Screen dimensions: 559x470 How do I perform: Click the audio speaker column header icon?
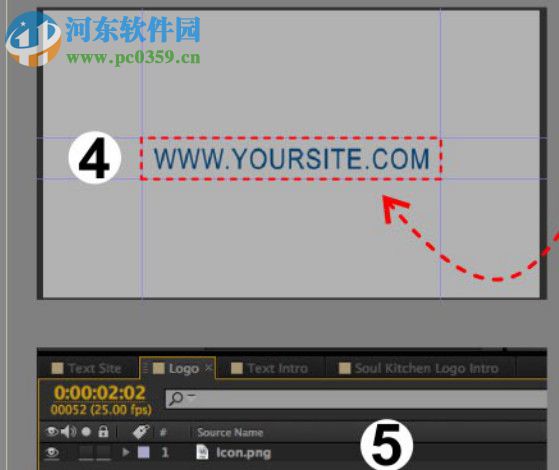pyautogui.click(x=68, y=432)
